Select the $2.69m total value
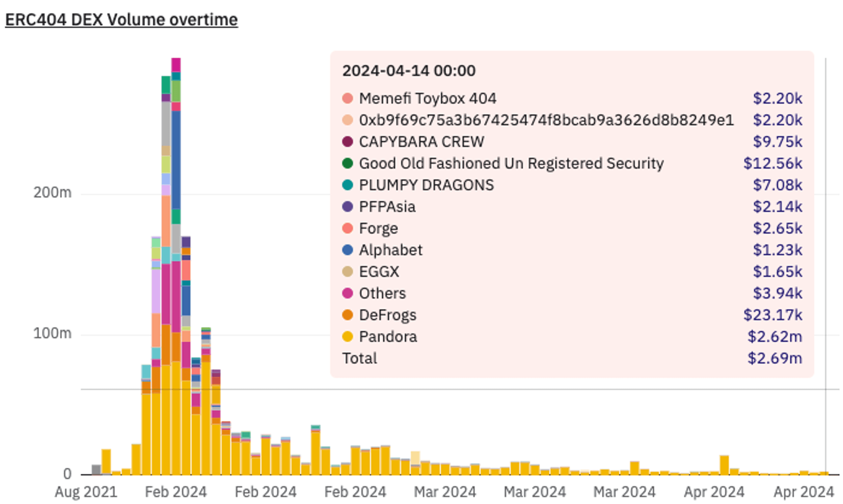This screenshot has height=504, width=843. [775, 358]
